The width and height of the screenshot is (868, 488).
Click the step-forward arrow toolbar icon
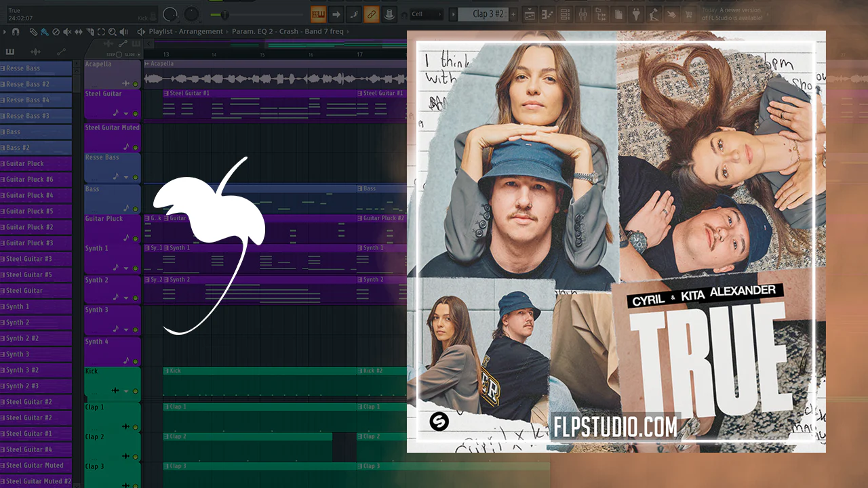[x=336, y=14]
